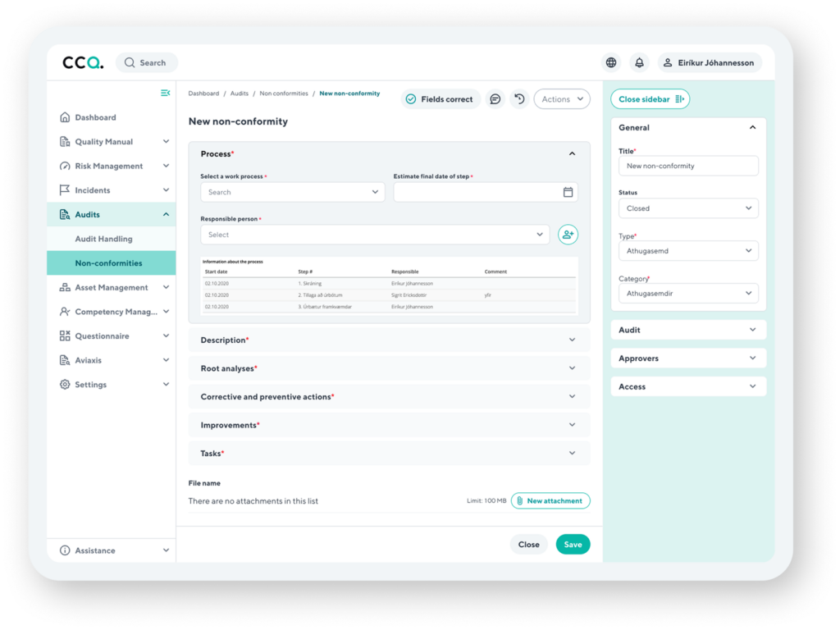
Task: Open the Actions dropdown
Action: click(x=562, y=99)
